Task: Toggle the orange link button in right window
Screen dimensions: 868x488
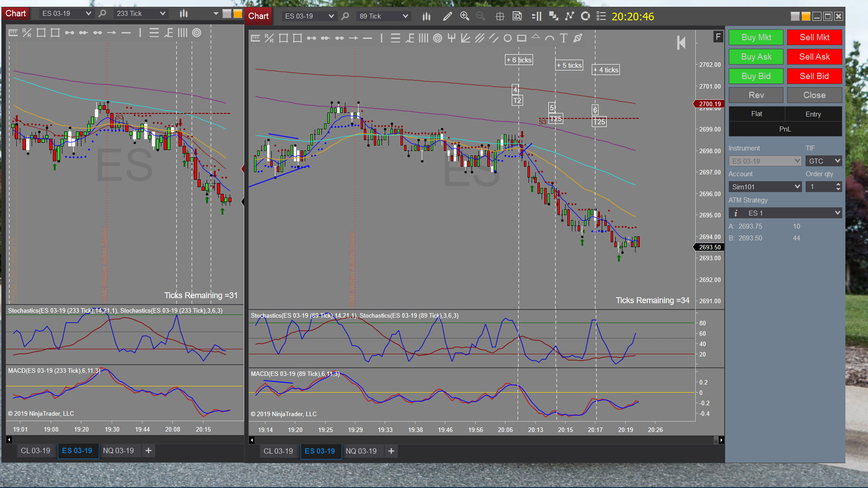Action: pyautogui.click(x=806, y=16)
